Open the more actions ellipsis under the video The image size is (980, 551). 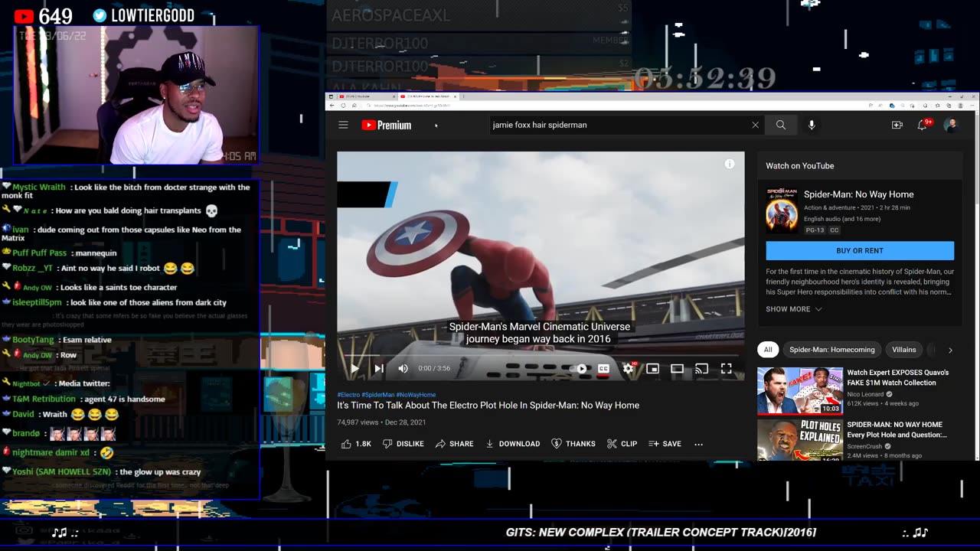point(698,444)
